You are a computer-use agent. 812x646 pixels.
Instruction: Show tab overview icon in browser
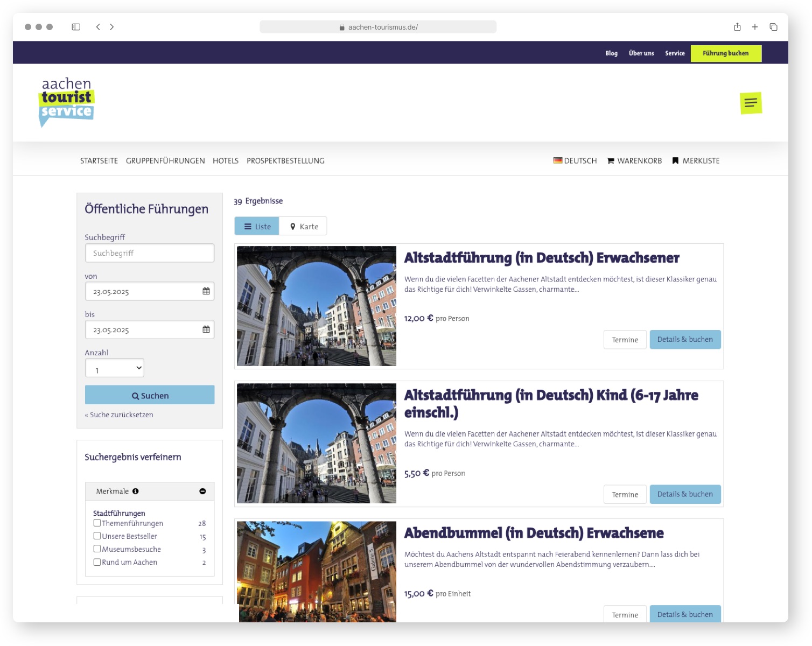[x=773, y=27]
